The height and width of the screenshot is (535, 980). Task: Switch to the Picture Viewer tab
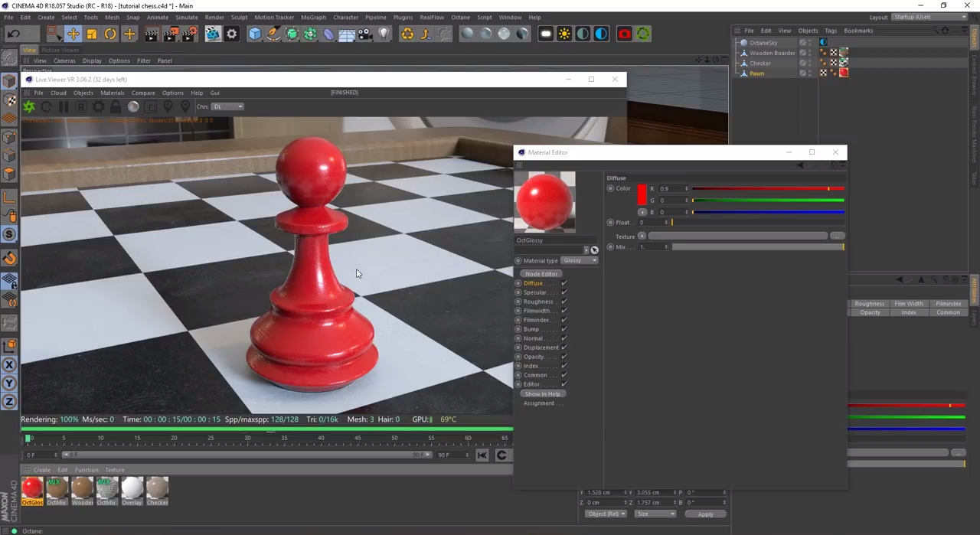click(x=60, y=50)
